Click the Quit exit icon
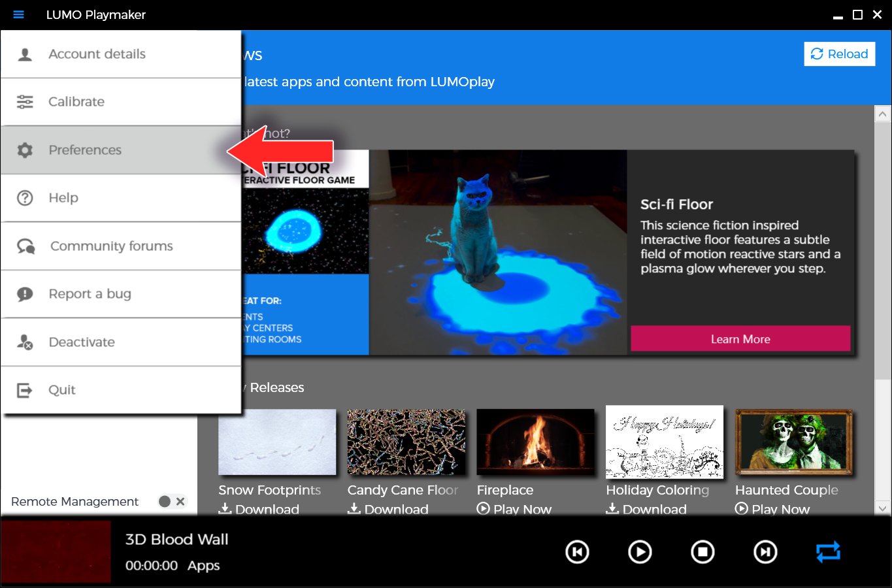The width and height of the screenshot is (892, 588). pyautogui.click(x=24, y=390)
